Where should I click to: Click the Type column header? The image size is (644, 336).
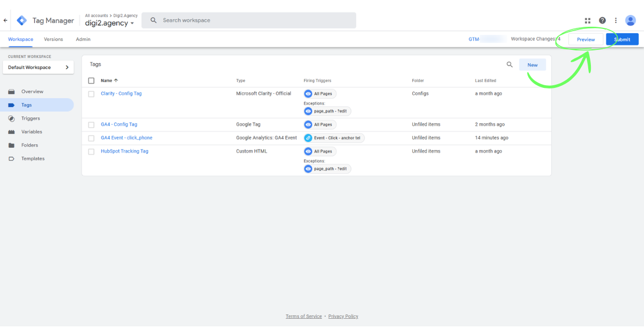pos(240,80)
